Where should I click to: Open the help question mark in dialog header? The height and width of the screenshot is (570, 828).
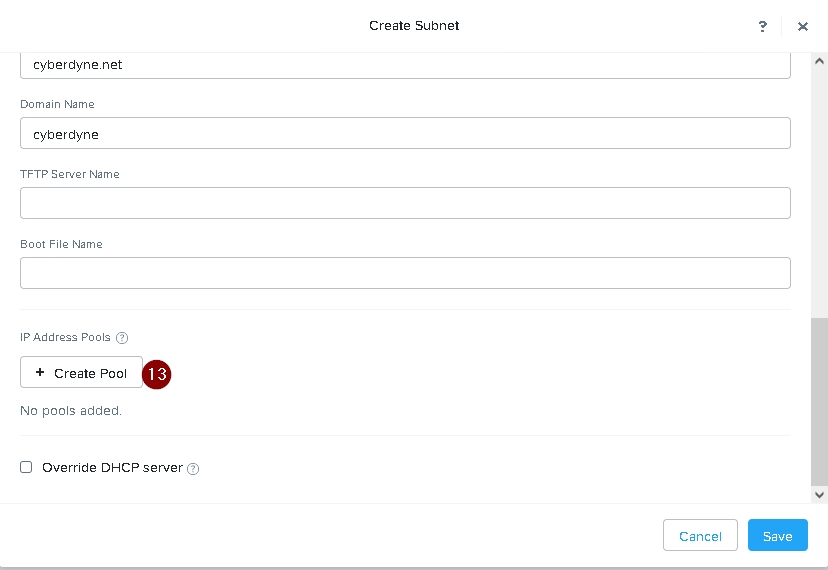763,27
